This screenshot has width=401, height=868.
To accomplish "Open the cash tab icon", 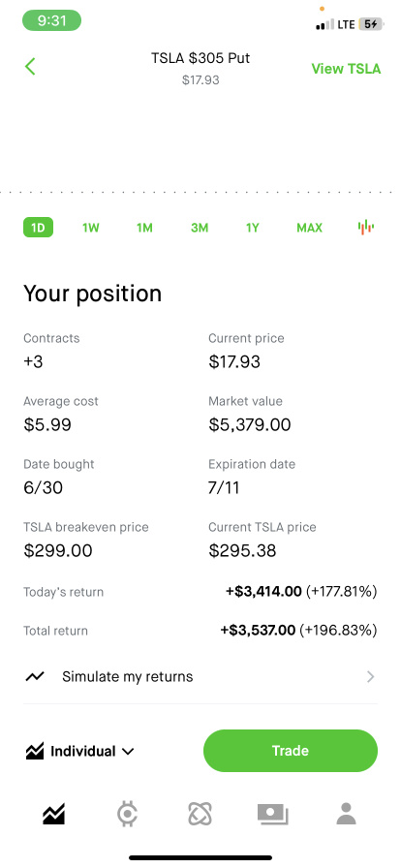I will tap(273, 815).
